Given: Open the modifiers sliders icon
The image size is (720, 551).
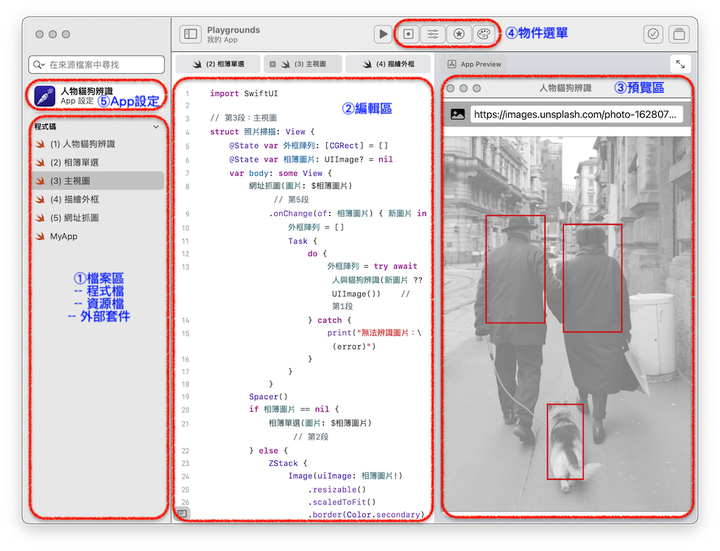Looking at the screenshot, I should [433, 34].
